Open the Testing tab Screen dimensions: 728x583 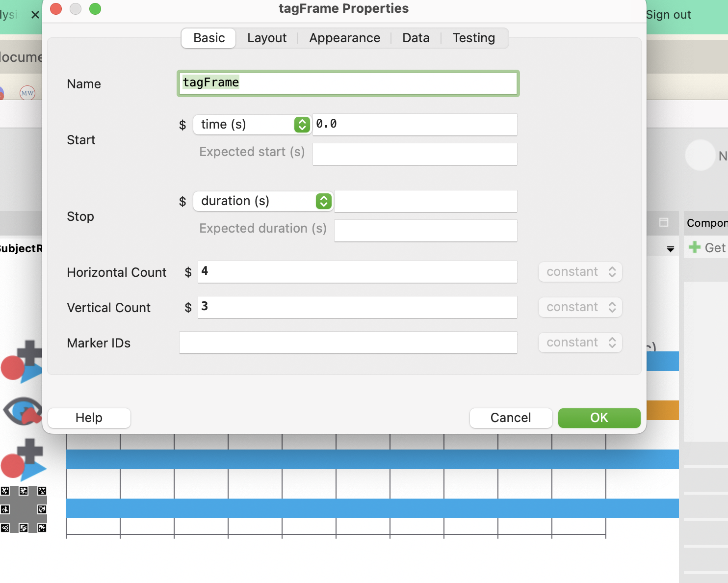473,38
